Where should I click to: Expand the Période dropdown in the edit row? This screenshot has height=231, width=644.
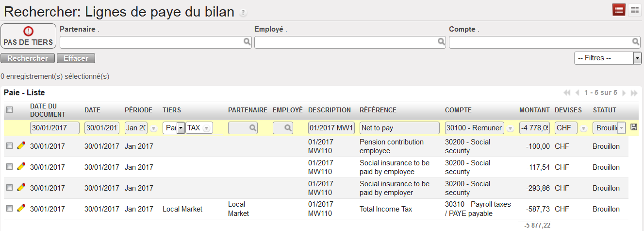click(x=153, y=128)
